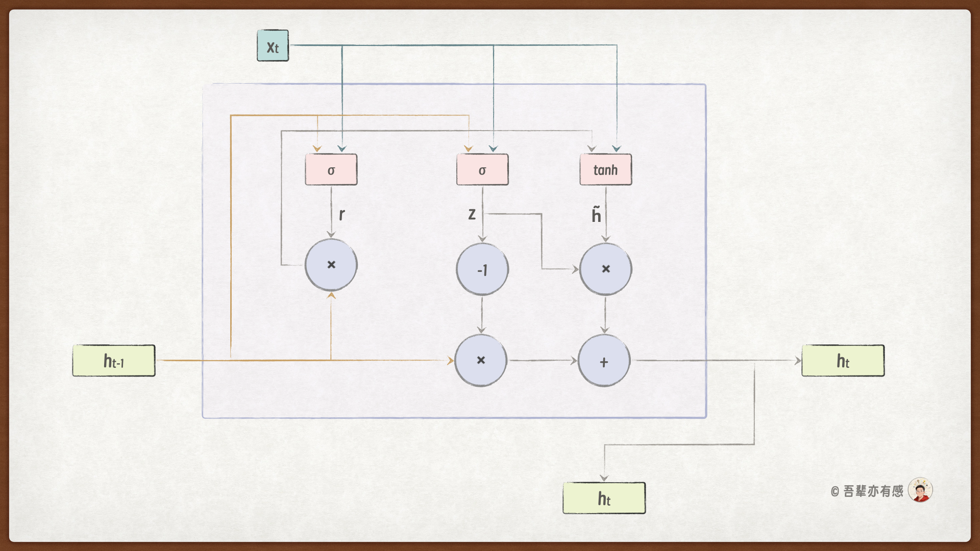Click multiply circle left of plus node
The height and width of the screenshot is (551, 980).
pos(480,360)
